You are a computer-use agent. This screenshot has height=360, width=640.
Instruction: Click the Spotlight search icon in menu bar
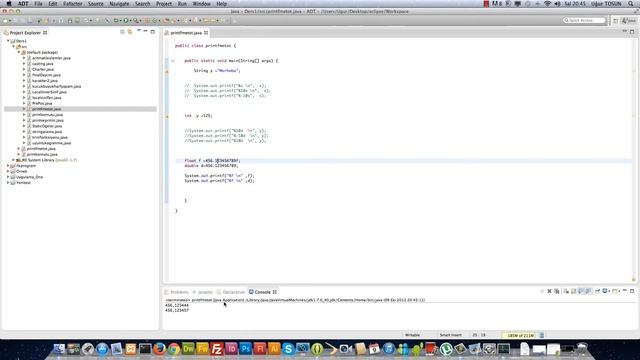pos(631,4)
